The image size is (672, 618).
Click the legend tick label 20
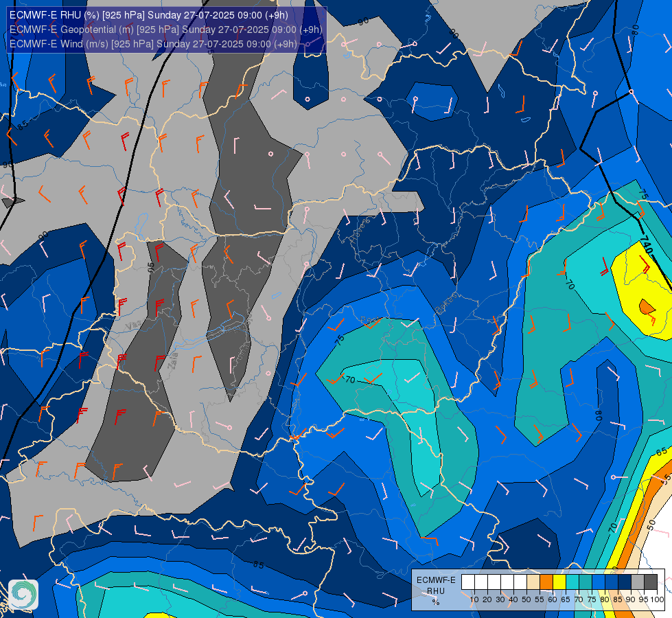487,599
